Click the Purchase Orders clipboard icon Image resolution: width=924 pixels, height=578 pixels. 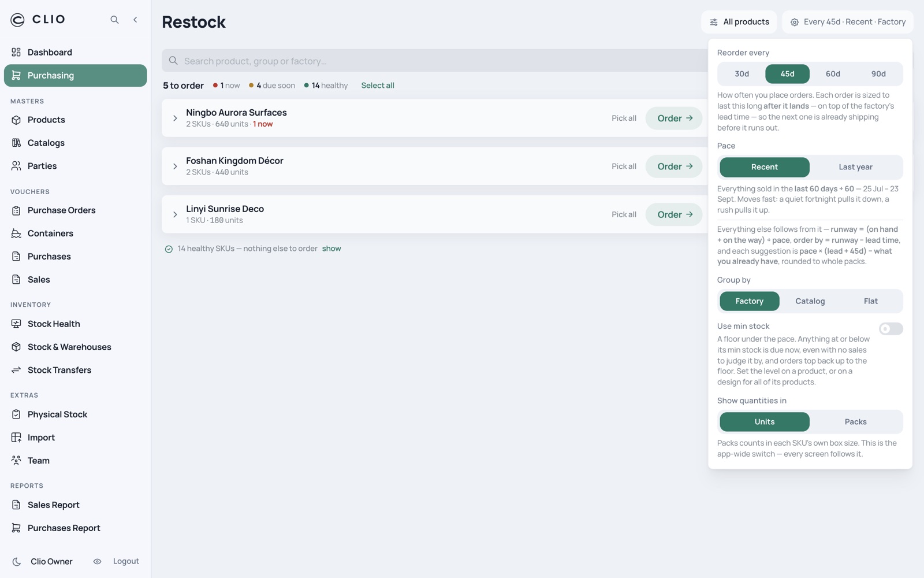(16, 210)
